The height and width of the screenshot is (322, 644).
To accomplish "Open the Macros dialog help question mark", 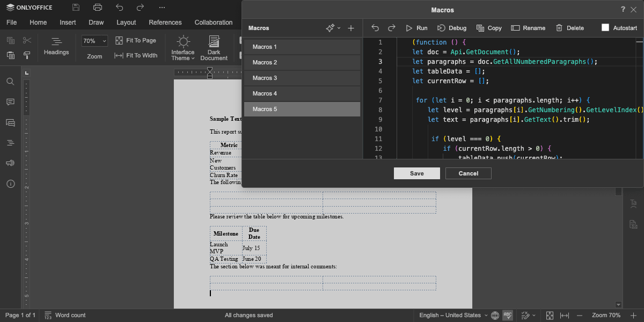I will tap(623, 10).
